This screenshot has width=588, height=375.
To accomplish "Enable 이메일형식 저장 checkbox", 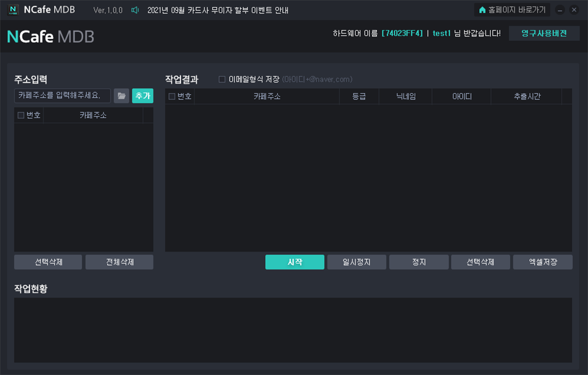I will tap(222, 79).
